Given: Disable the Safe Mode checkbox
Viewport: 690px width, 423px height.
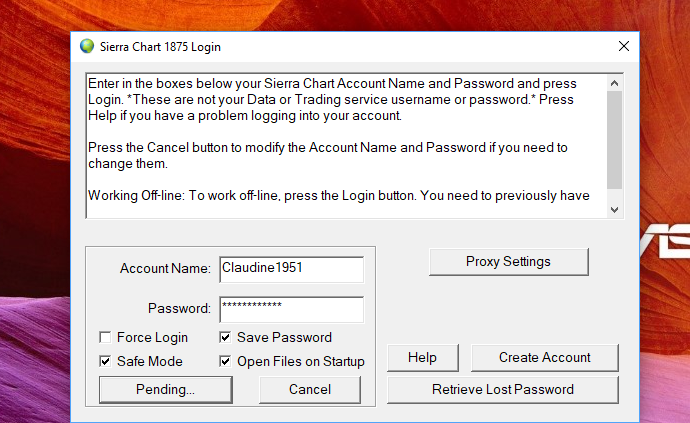Looking at the screenshot, I should tap(106, 361).
